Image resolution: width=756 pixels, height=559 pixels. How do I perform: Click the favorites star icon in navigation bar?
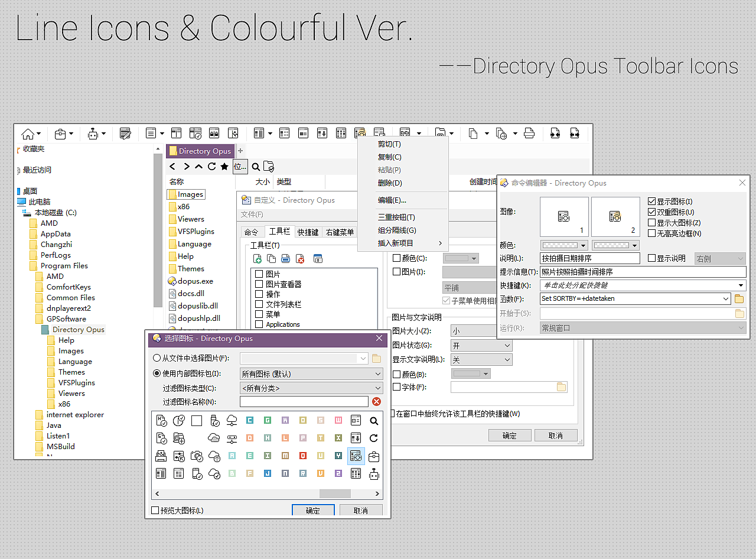click(224, 167)
